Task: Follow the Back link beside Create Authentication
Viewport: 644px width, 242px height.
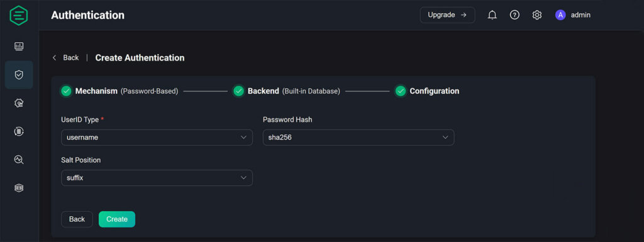Action: pyautogui.click(x=65, y=57)
